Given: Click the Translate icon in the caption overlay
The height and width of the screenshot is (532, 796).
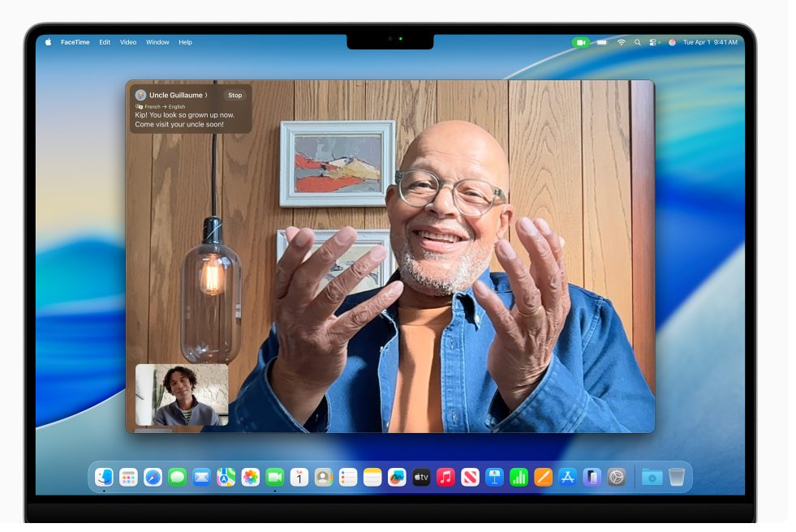Looking at the screenshot, I should click(140, 105).
